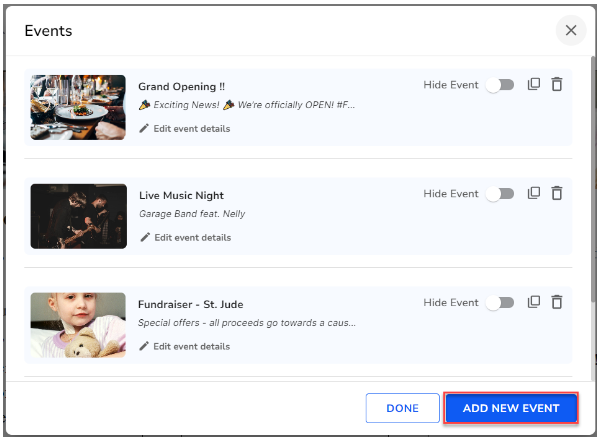600x438 pixels.
Task: Duplicate the Grand Opening event
Action: click(534, 85)
